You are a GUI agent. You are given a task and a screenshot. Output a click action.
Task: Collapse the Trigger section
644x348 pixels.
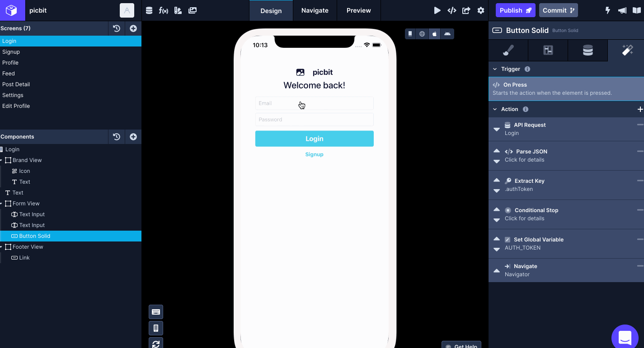click(x=494, y=69)
